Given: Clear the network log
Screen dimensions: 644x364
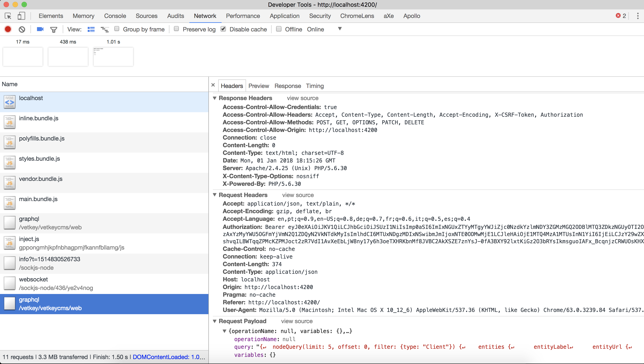Looking at the screenshot, I should 22,29.
